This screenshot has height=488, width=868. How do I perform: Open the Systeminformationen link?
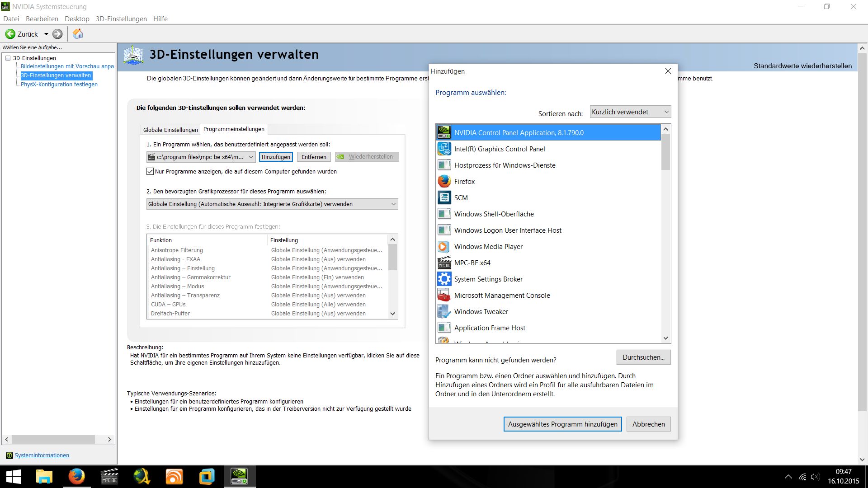click(42, 455)
